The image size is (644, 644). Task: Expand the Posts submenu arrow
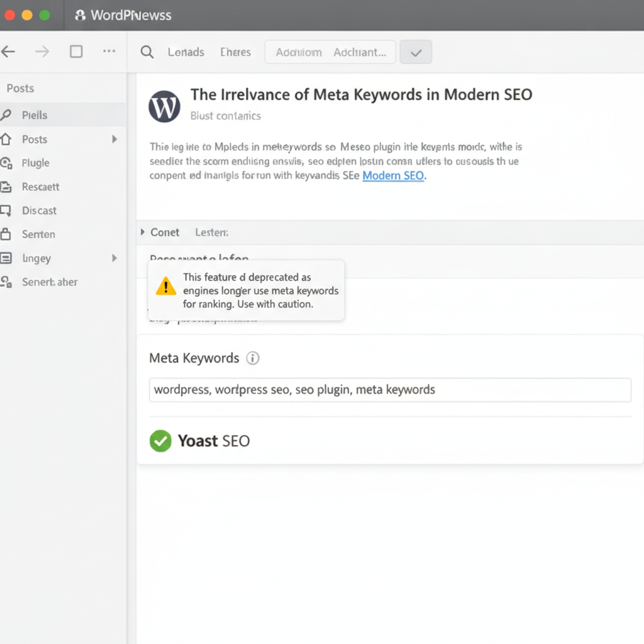pyautogui.click(x=114, y=139)
